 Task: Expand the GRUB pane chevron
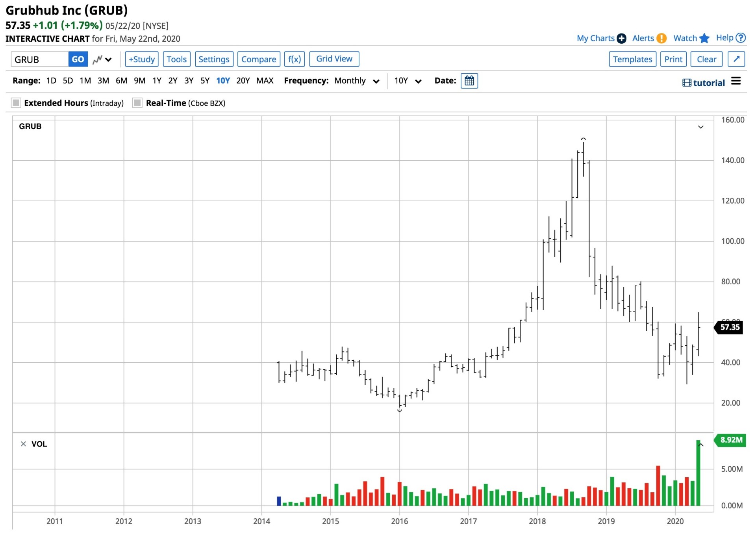pyautogui.click(x=701, y=127)
